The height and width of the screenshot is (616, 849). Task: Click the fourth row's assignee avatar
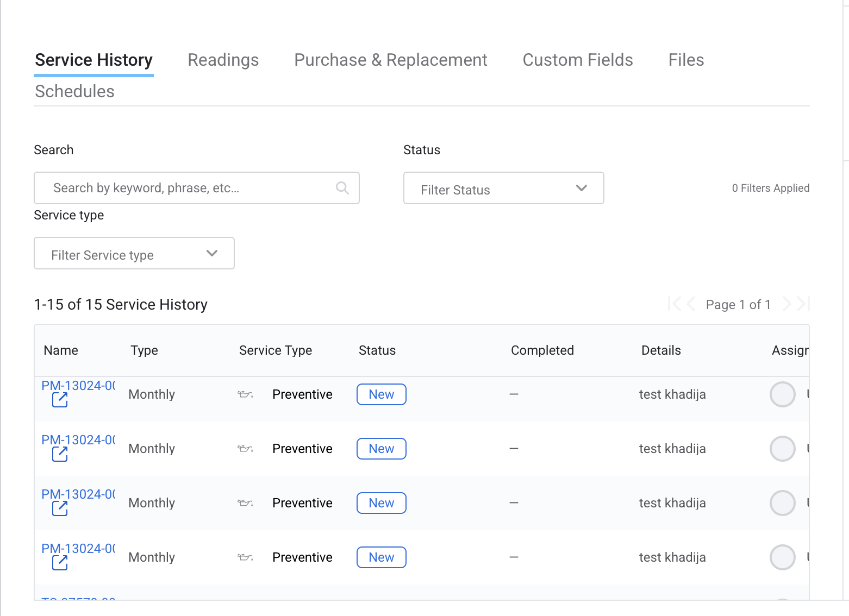(x=782, y=557)
